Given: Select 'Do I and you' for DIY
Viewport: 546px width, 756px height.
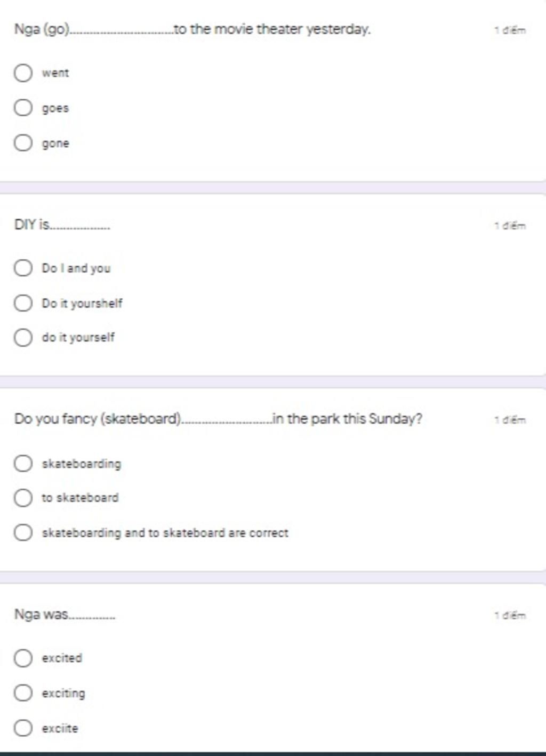Looking at the screenshot, I should tap(23, 268).
